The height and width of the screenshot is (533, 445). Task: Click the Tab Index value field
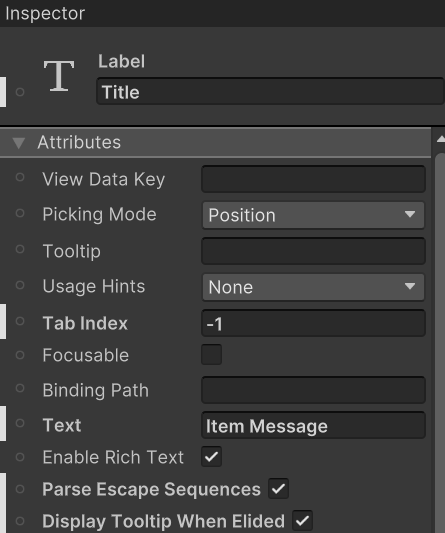click(313, 323)
